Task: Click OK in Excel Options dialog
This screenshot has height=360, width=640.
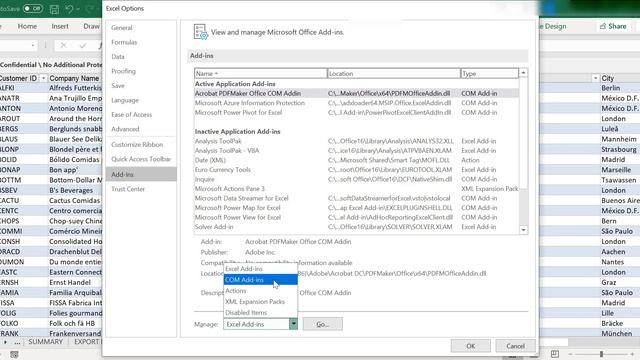Action: click(x=471, y=346)
